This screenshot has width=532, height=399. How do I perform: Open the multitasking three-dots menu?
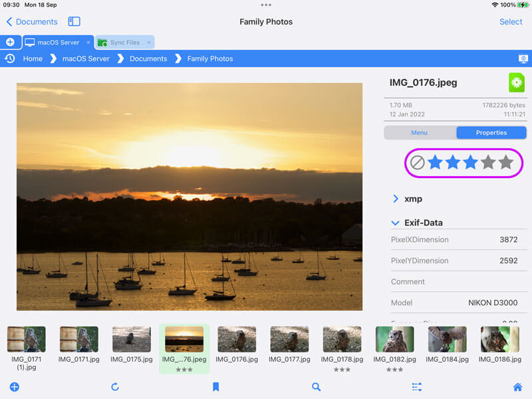(x=266, y=5)
